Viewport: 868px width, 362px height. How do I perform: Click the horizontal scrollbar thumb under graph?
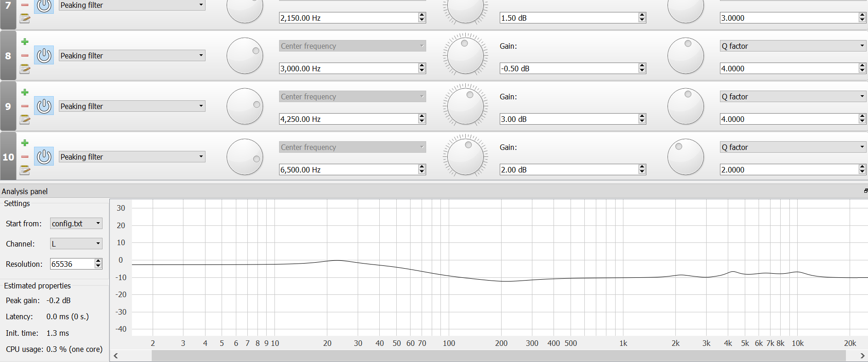(x=499, y=356)
